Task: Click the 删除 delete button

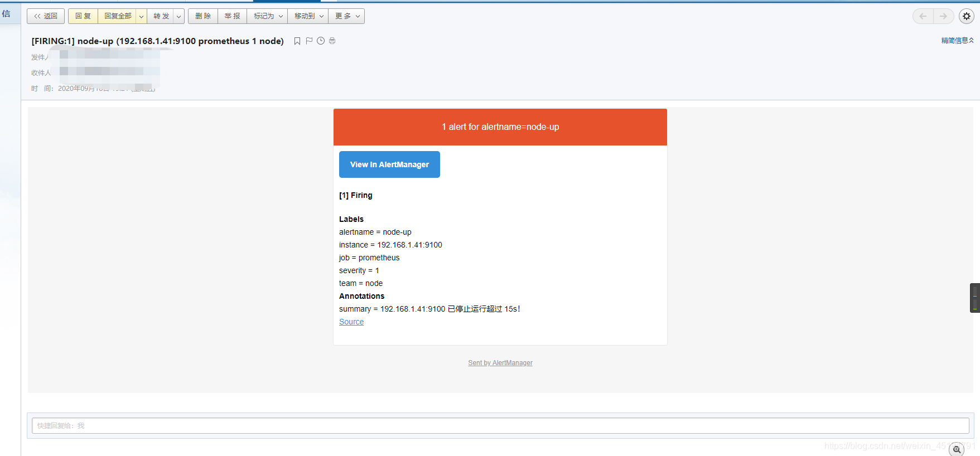Action: click(x=203, y=16)
